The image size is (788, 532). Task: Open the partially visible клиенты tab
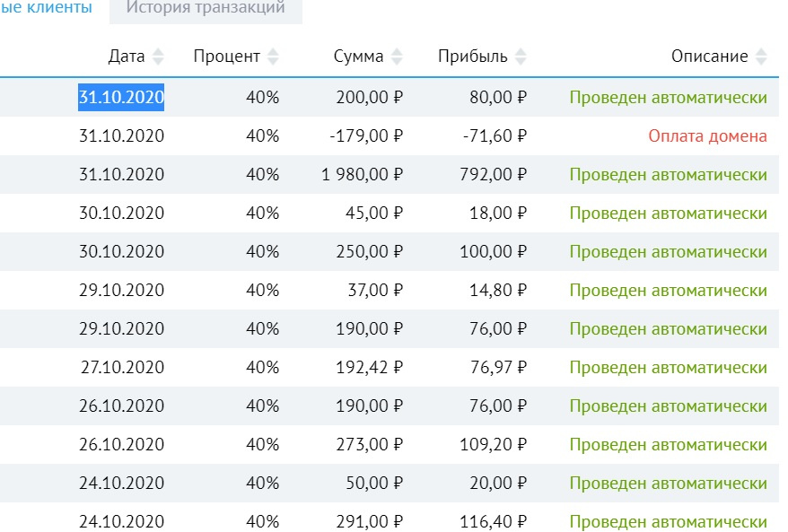[x=46, y=8]
